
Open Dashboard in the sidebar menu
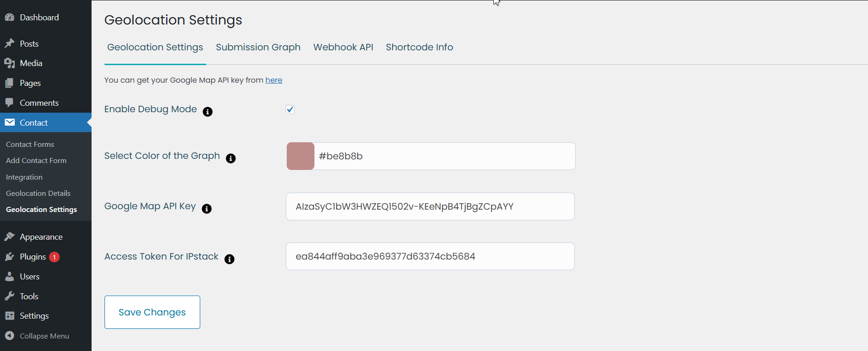[x=46, y=18]
